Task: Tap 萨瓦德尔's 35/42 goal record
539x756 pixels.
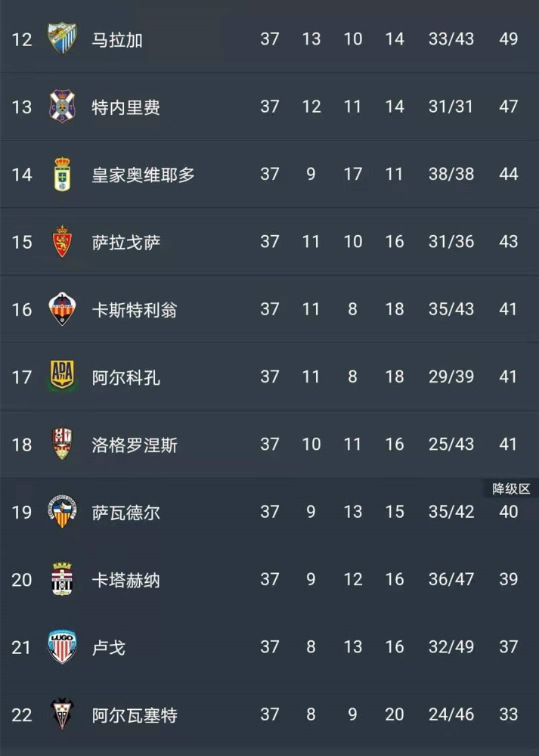Action: click(451, 512)
